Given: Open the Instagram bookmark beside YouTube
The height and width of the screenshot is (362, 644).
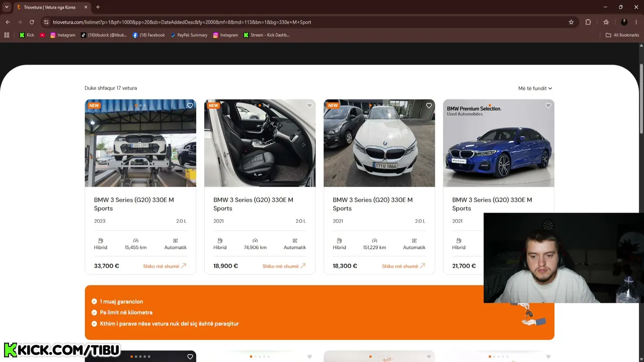Looking at the screenshot, I should (63, 35).
